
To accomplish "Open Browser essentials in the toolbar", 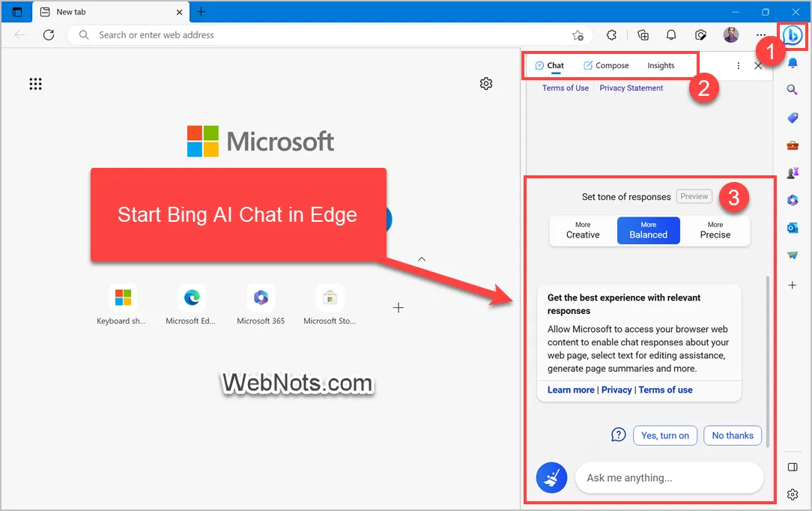I will pos(700,34).
